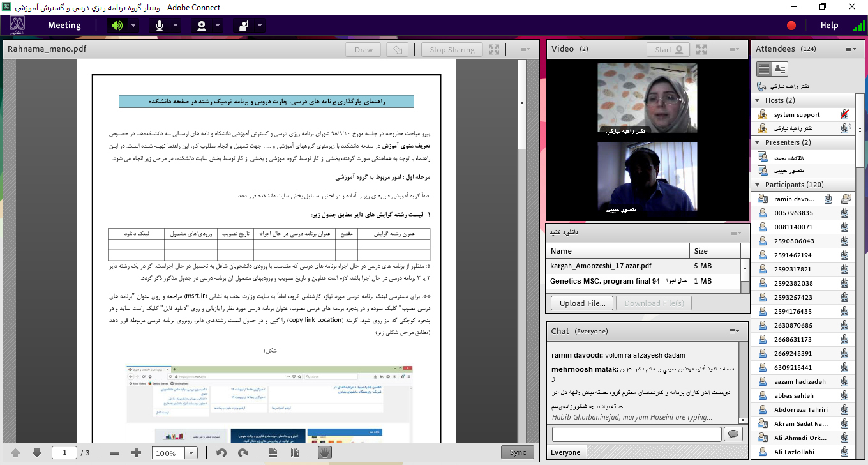
Task: Switch attendees to status view
Action: (780, 69)
